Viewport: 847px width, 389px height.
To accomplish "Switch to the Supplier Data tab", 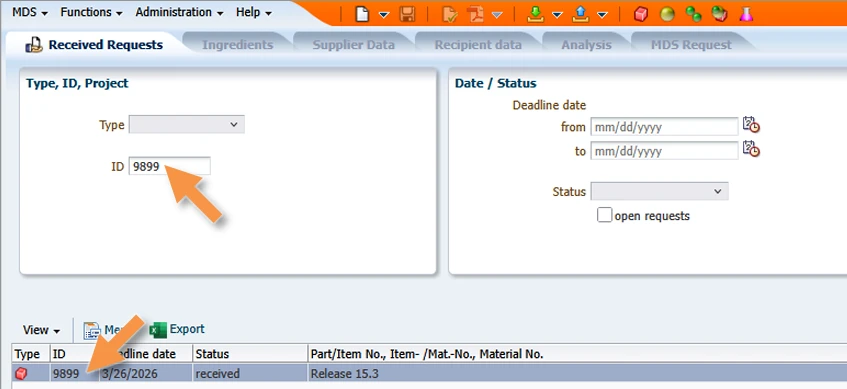I will [353, 45].
